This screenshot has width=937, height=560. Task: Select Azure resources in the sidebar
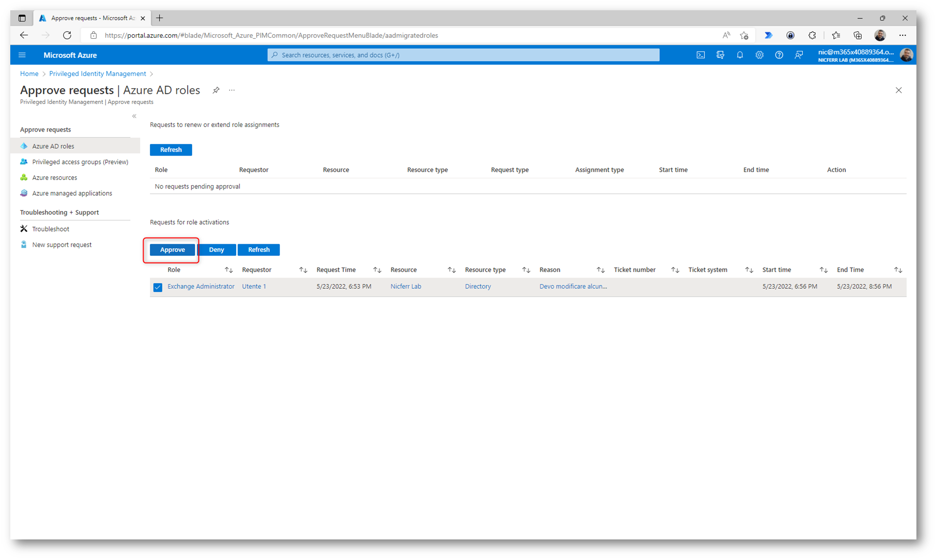click(x=75, y=177)
